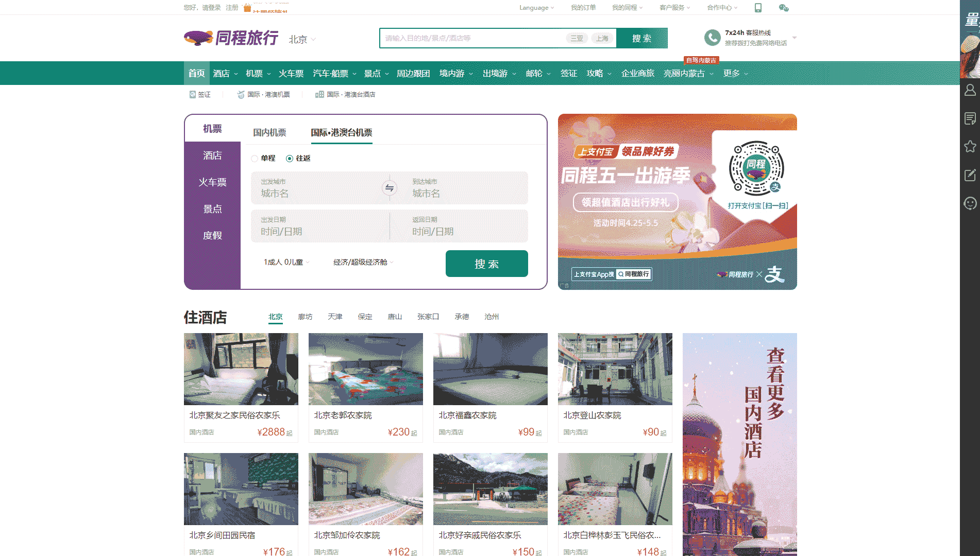The image size is (980, 556).
Task: Open the 出境游 navigation menu
Action: (499, 74)
